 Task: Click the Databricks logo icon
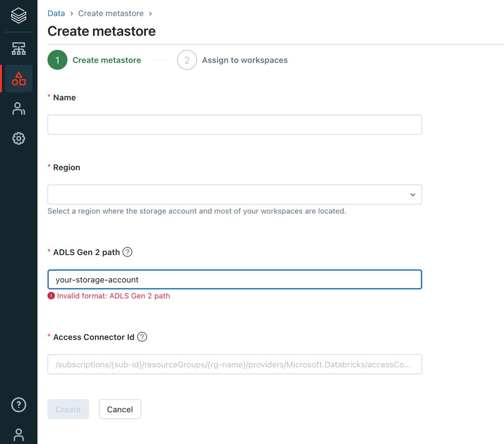pyautogui.click(x=19, y=16)
